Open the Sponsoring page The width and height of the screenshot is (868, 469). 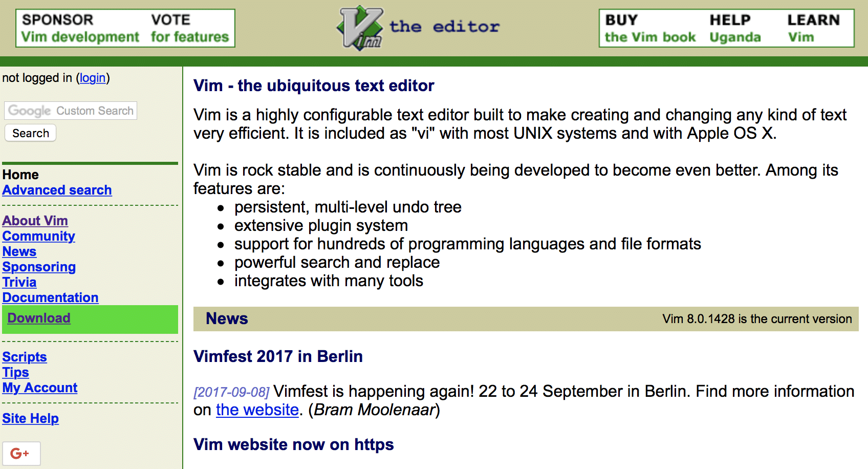pos(39,267)
